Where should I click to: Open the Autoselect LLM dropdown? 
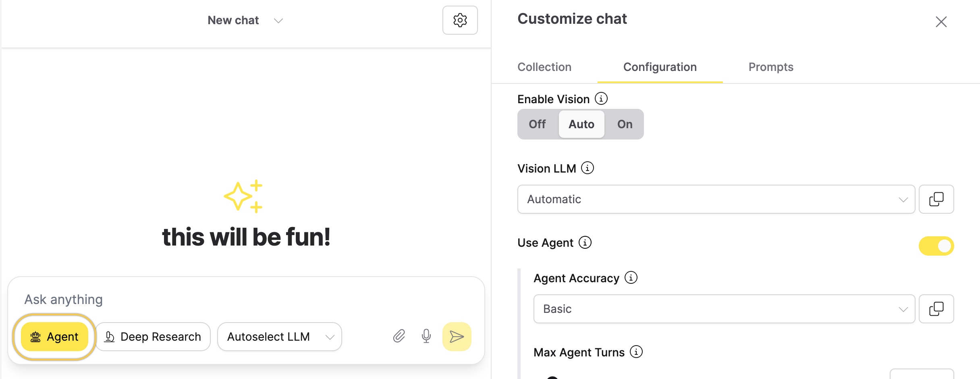coord(279,337)
